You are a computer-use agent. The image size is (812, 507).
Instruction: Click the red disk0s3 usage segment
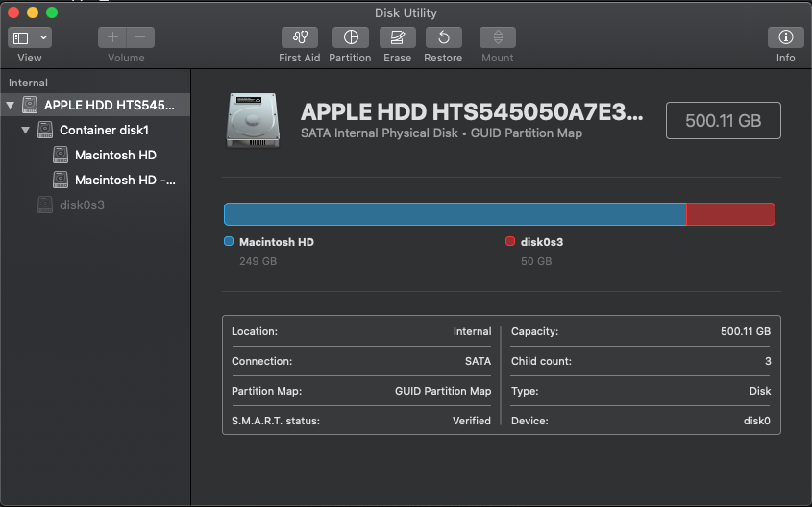pos(730,214)
